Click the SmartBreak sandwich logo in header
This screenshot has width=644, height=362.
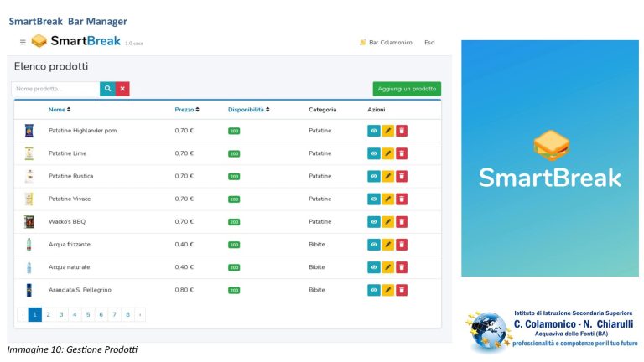[39, 41]
